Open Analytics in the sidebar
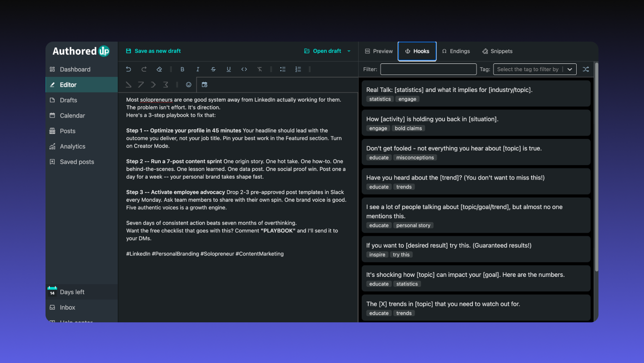Image resolution: width=644 pixels, height=363 pixels. 81,147
